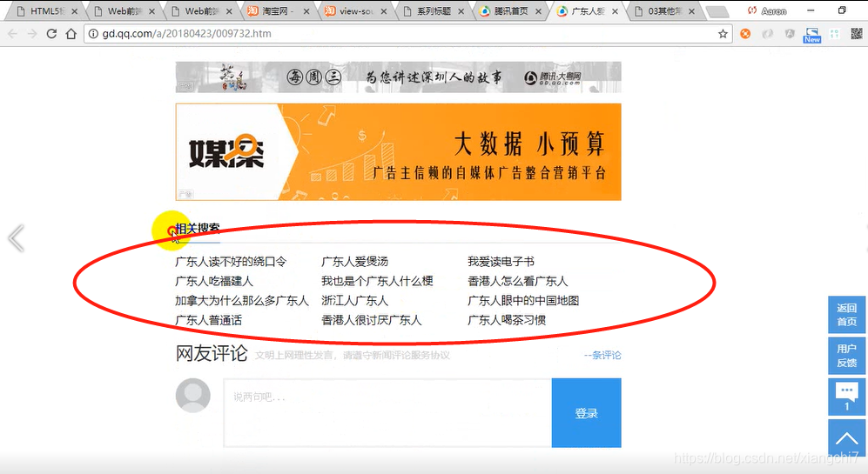The image size is (868, 474).
Task: Click the gray user avatar
Action: pos(192,396)
